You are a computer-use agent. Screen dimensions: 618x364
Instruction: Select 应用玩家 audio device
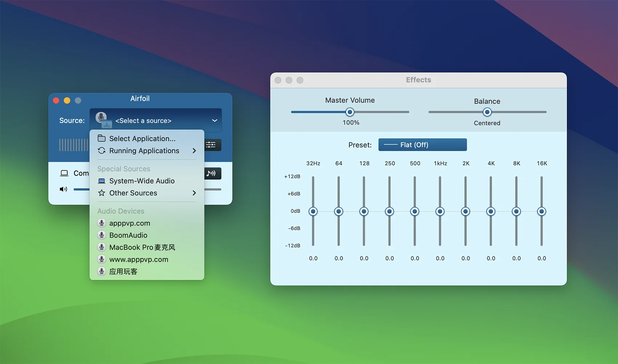[147, 271]
